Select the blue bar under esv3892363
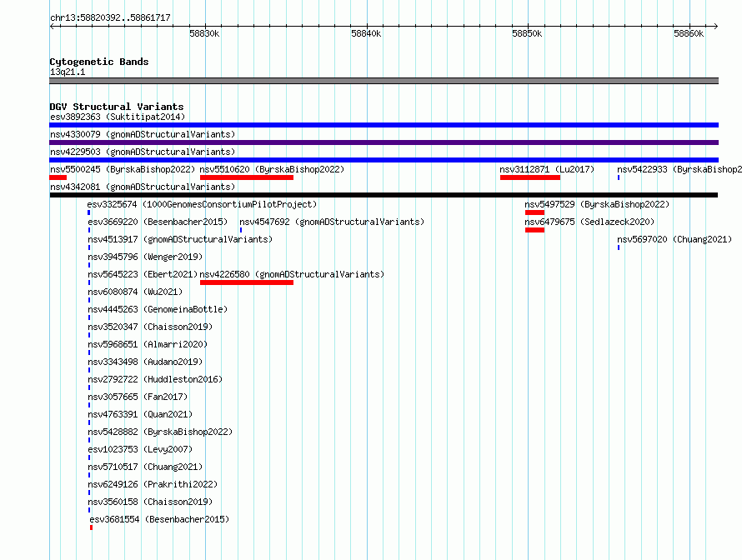 384,125
